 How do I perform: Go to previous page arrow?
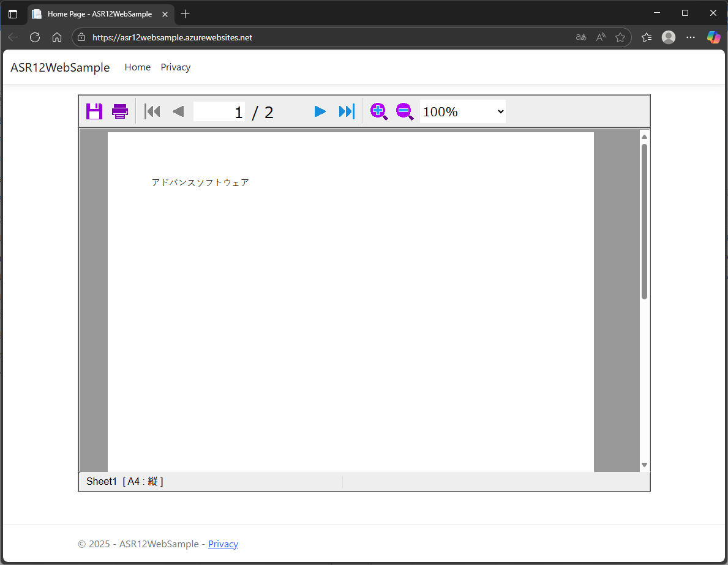(178, 111)
